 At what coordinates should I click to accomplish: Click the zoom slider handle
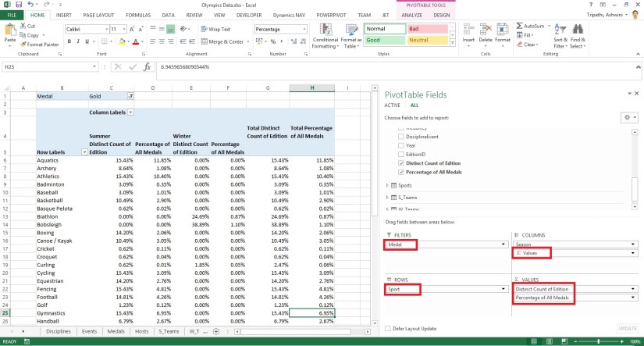pyautogui.click(x=599, y=341)
